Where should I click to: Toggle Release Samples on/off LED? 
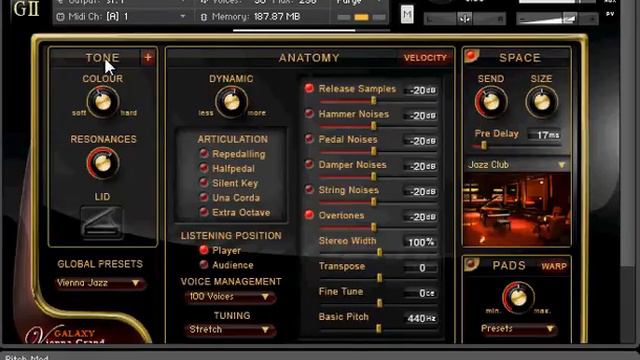pos(309,88)
